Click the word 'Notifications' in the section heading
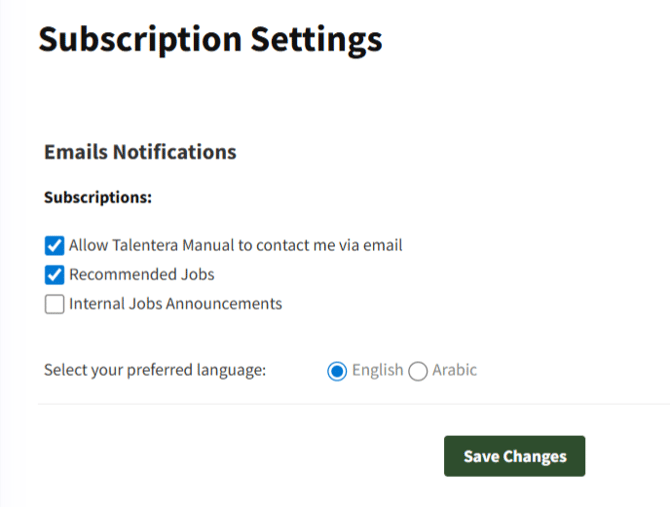670x507 pixels. point(174,152)
